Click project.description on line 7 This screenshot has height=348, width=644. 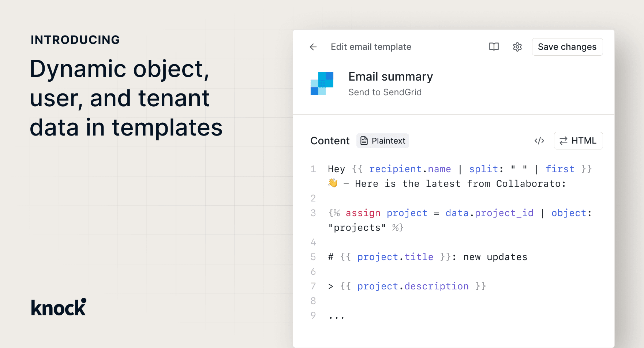pos(413,286)
